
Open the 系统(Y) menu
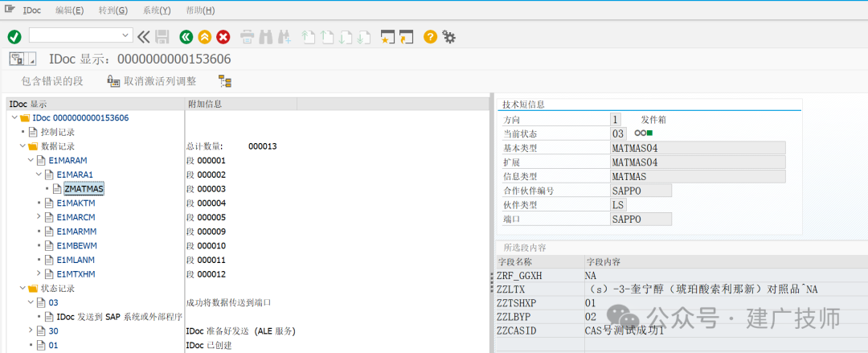pyautogui.click(x=157, y=10)
